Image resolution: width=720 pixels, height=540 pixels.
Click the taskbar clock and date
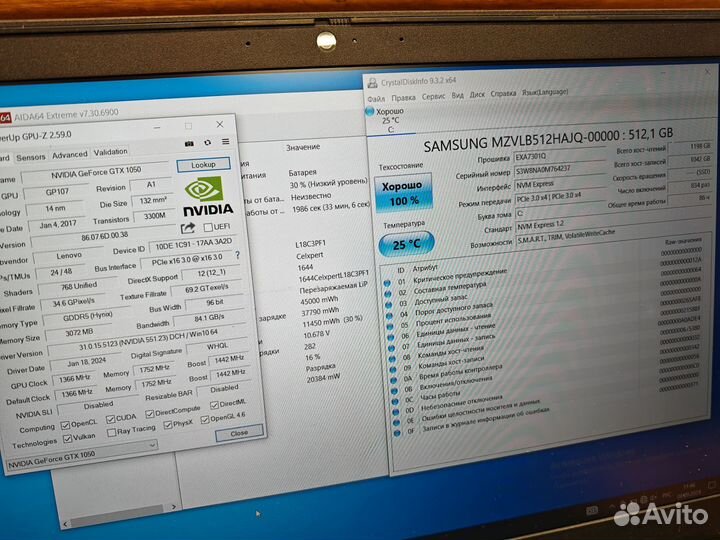click(689, 490)
